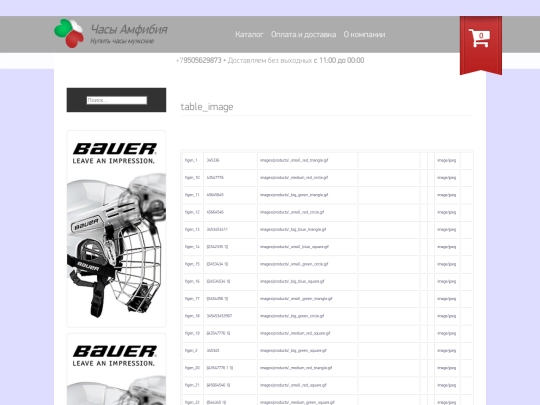Select the figen_17 cell
Screen dimensions: 540x405
192,299
